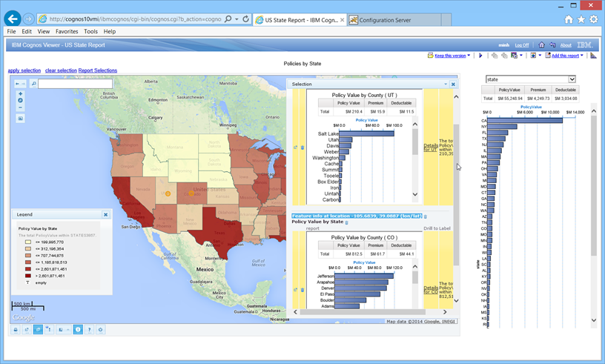Screen dimensions: 605x364
Task: Click the map search text field
Action: pyautogui.click(x=75, y=83)
